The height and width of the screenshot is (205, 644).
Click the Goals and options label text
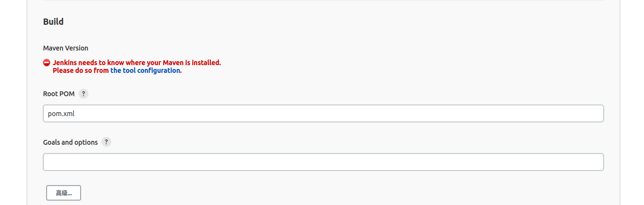(70, 142)
